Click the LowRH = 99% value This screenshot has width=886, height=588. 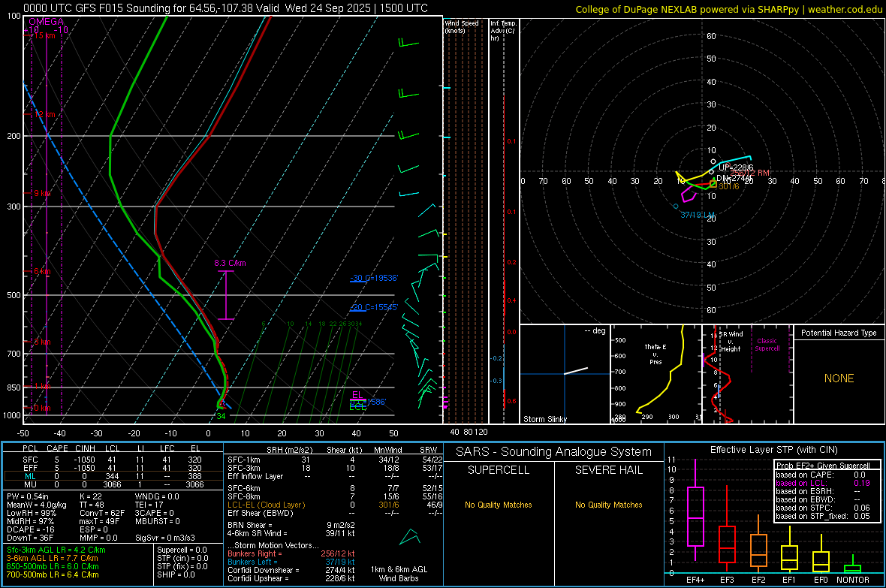coord(31,513)
